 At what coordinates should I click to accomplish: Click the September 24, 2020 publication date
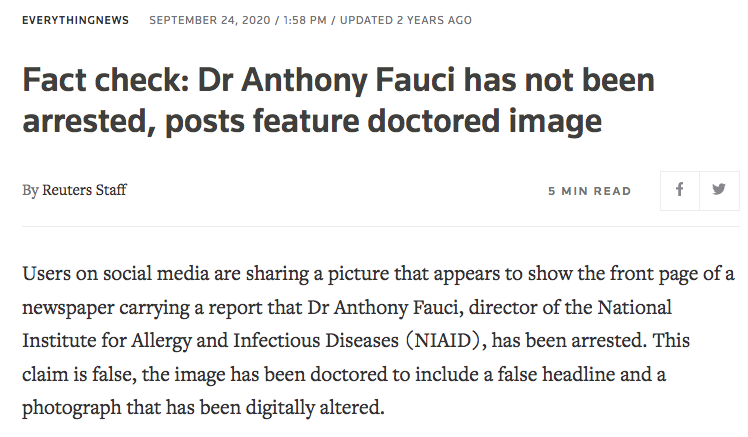pos(209,20)
